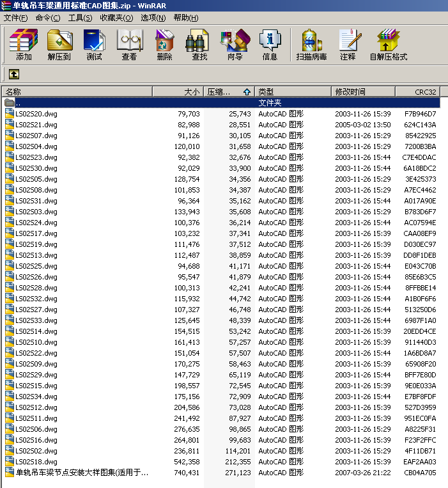Click the Virus Scan (扫描病毒) icon

click(x=311, y=45)
